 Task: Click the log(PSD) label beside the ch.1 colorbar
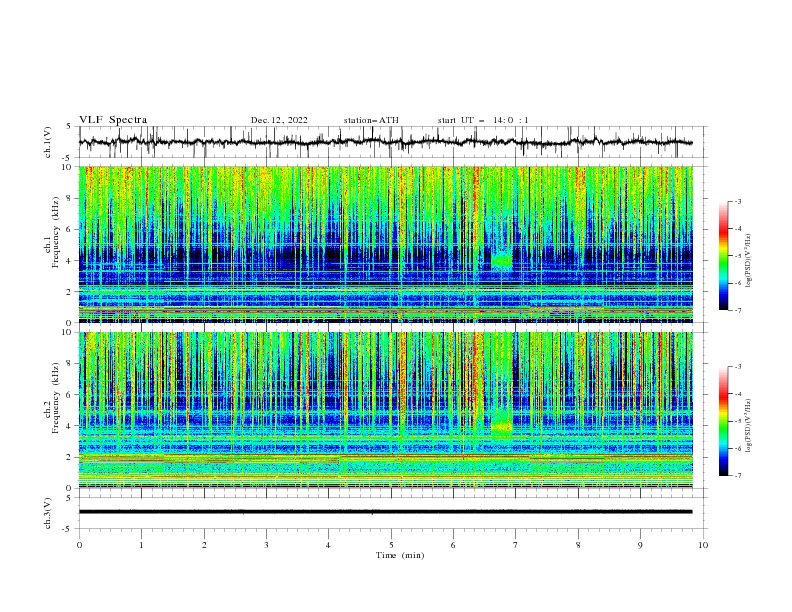click(750, 261)
